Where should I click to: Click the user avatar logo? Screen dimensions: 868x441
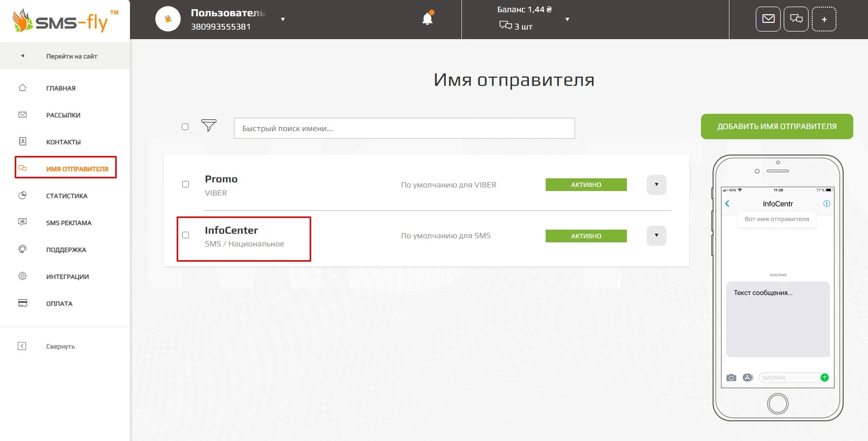[168, 19]
